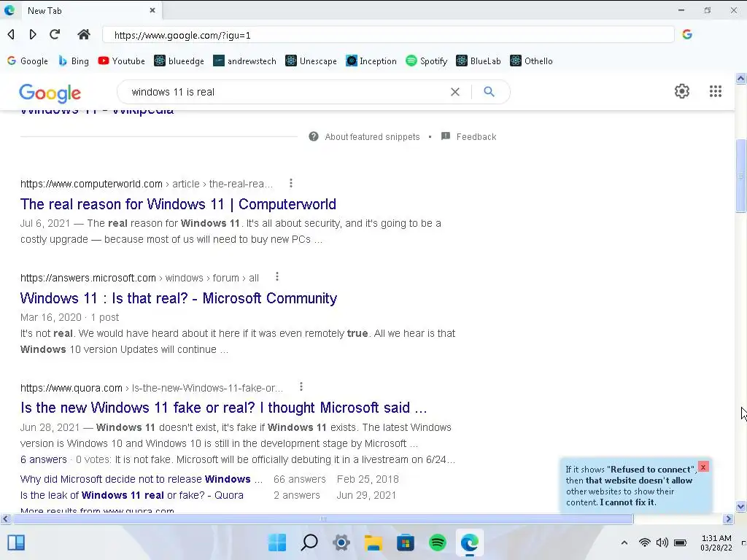Open options for the answers.microsoft.com result

pyautogui.click(x=277, y=276)
